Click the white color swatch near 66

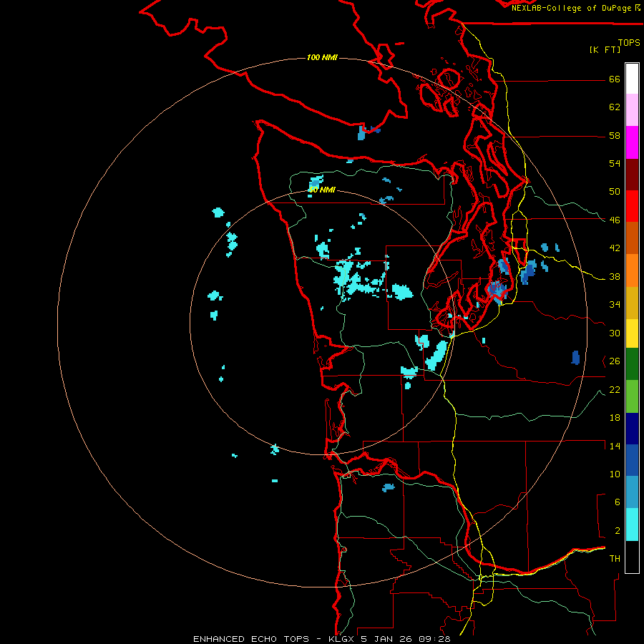click(632, 79)
